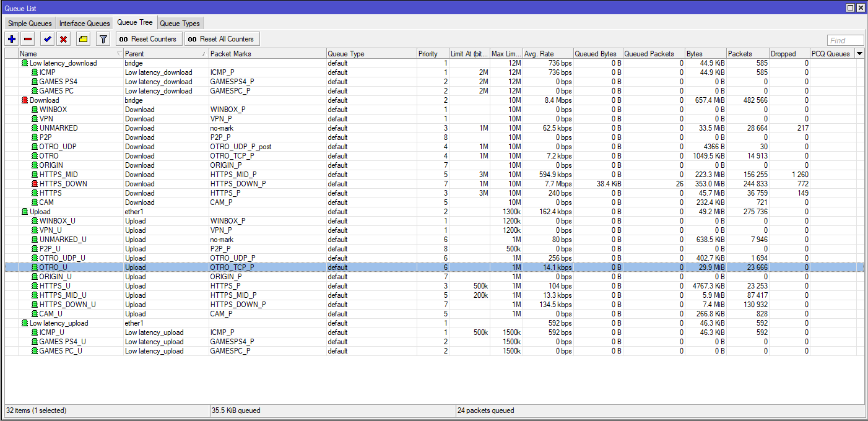Click the blue plus Add button

12,39
